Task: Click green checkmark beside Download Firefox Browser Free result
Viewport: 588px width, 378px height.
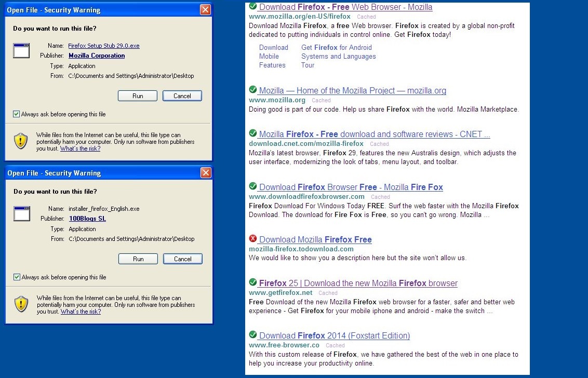Action: point(253,186)
